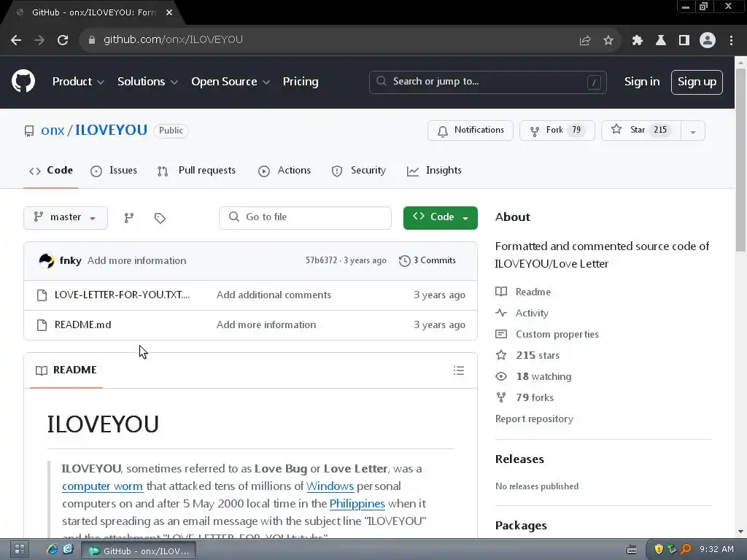Open the Pricing page
This screenshot has width=747, height=560.
(301, 82)
